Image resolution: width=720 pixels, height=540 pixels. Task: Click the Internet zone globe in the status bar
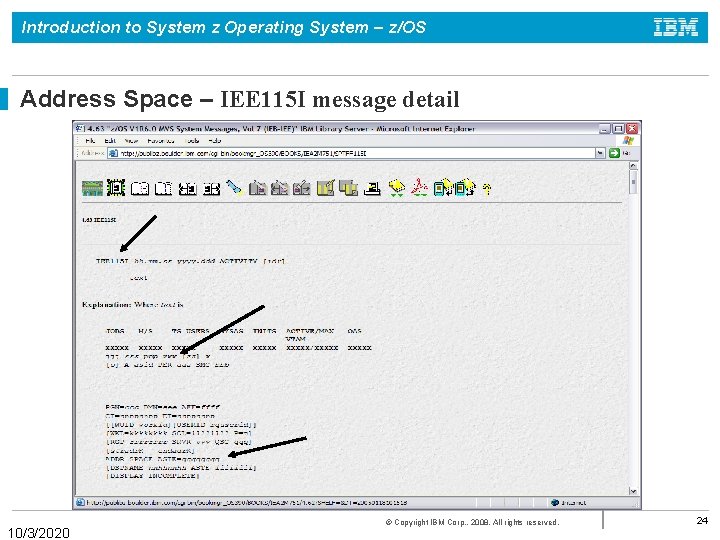[x=555, y=503]
